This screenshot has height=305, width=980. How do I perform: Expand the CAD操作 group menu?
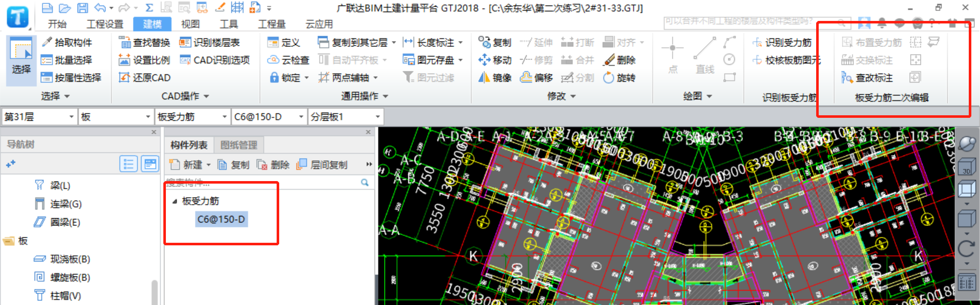click(x=185, y=96)
